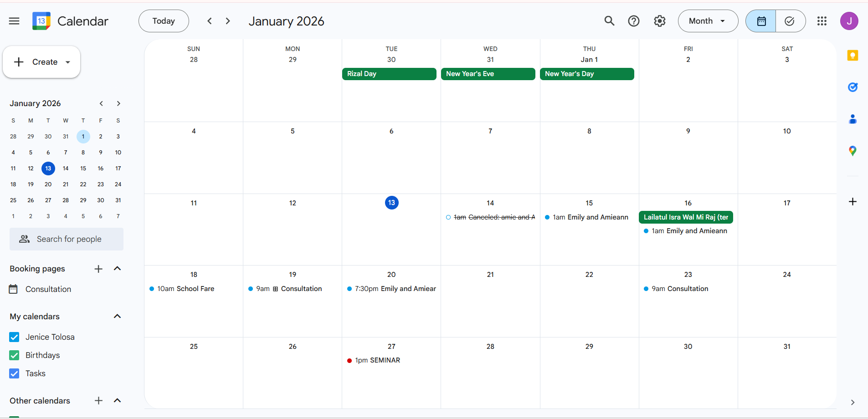Select day 24 in mini calendar
Image resolution: width=868 pixels, height=419 pixels.
(x=118, y=184)
